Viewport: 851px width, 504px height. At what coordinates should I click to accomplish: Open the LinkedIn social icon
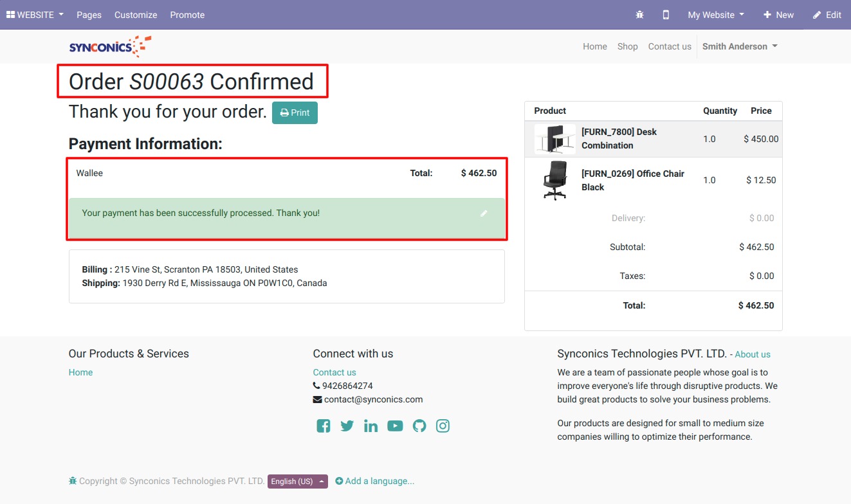pyautogui.click(x=371, y=426)
